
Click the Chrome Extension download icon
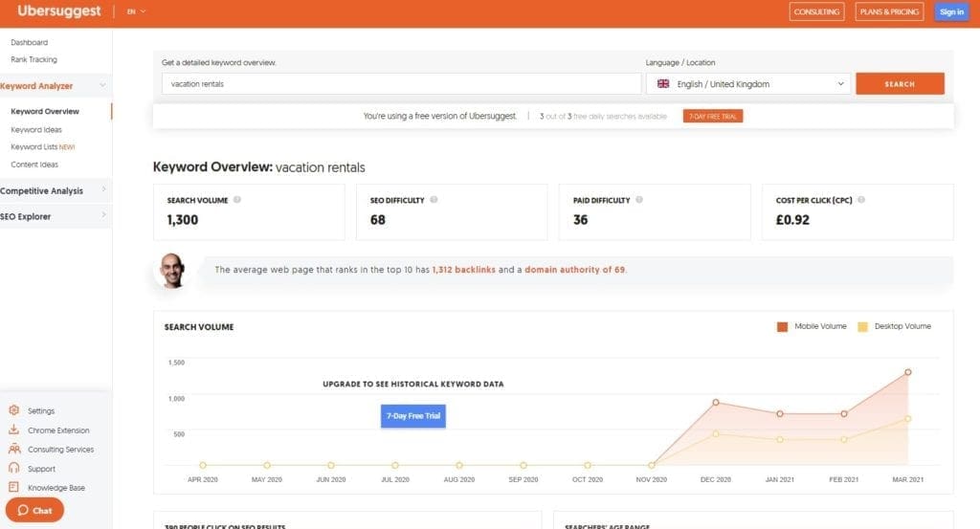(13, 430)
